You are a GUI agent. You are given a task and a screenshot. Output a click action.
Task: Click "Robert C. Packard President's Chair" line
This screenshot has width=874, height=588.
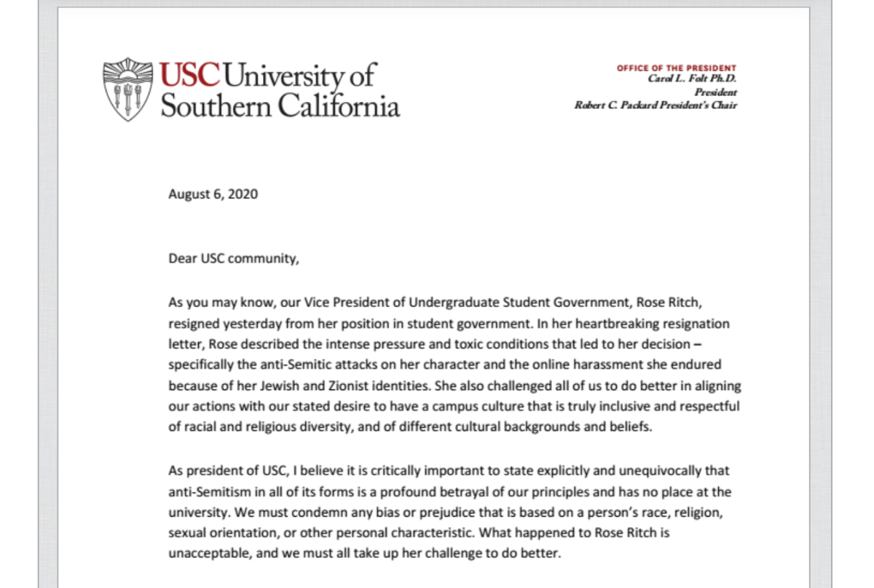point(656,105)
